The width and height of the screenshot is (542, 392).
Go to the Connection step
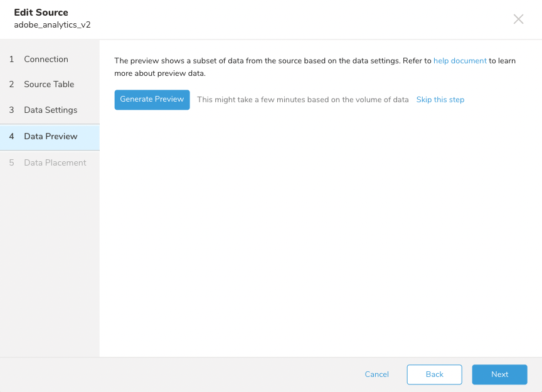46,59
